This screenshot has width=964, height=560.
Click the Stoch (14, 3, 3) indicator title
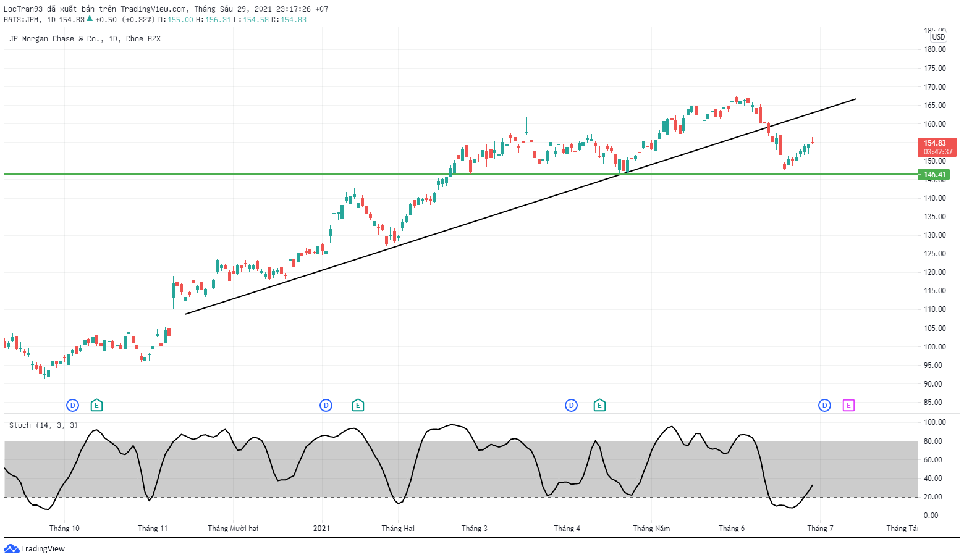point(43,425)
